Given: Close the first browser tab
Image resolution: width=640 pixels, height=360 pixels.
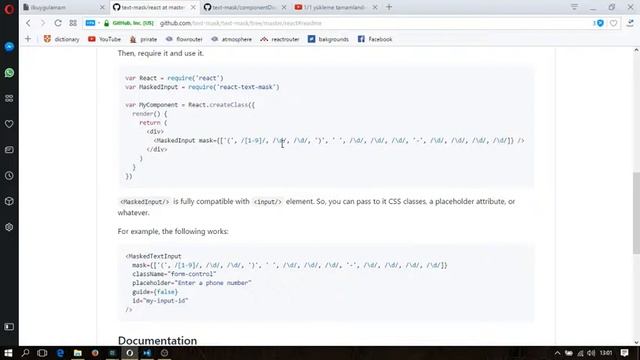Looking at the screenshot, I should point(102,7).
